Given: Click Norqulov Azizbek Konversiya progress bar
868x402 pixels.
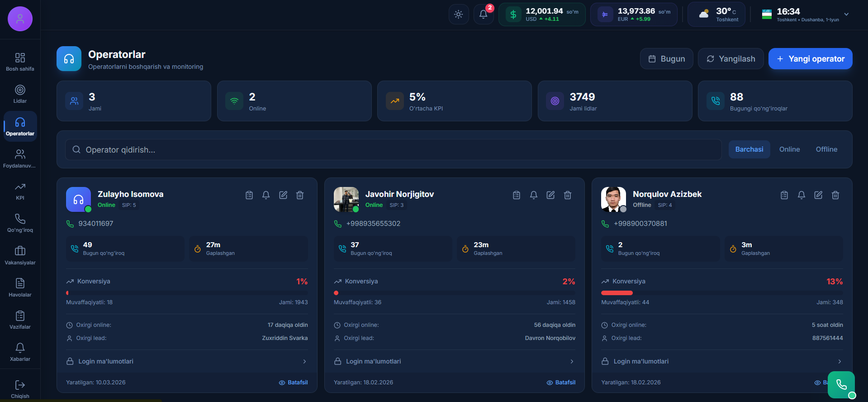Looking at the screenshot, I should [x=722, y=293].
